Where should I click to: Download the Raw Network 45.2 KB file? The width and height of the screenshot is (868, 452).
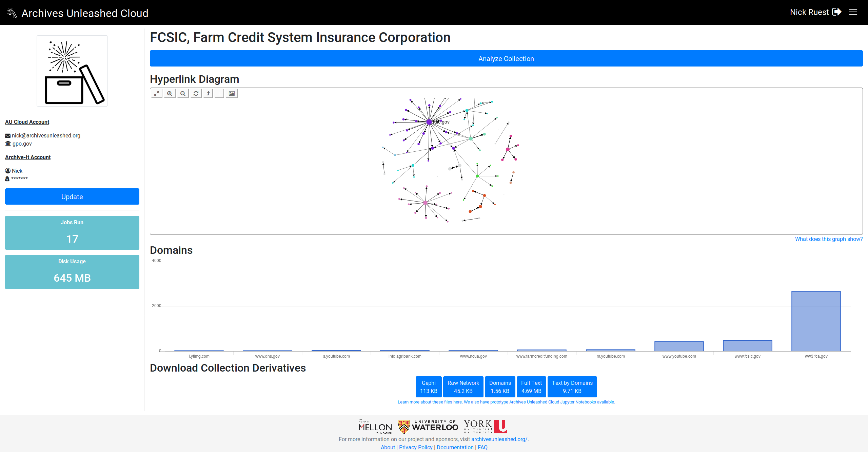(463, 387)
